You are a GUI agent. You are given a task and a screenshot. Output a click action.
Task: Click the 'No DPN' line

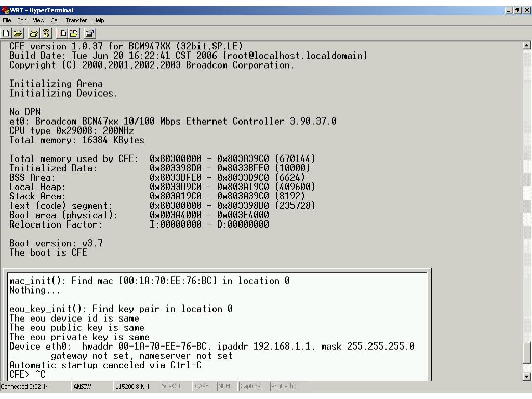[x=25, y=112]
